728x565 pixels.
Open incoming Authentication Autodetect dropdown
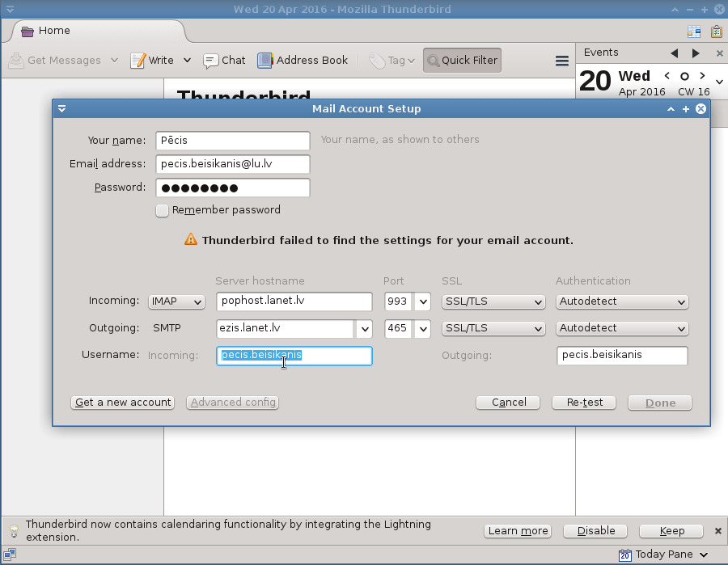pyautogui.click(x=622, y=301)
